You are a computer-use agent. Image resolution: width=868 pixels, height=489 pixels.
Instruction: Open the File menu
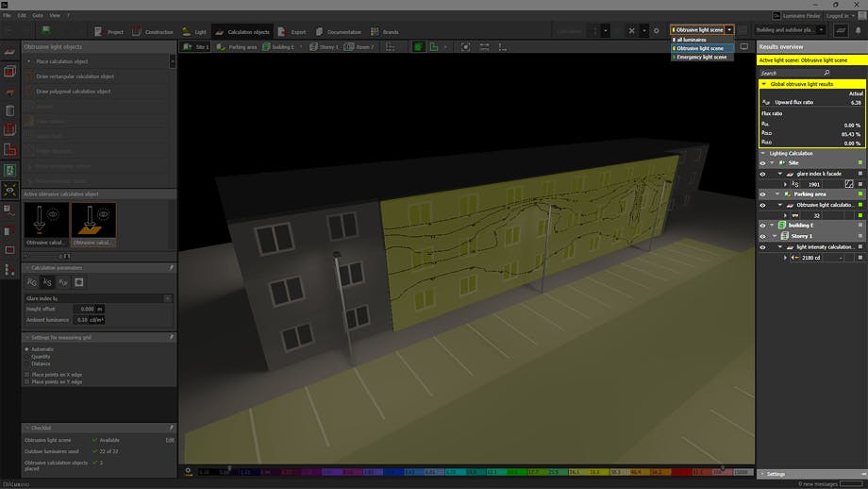point(7,15)
